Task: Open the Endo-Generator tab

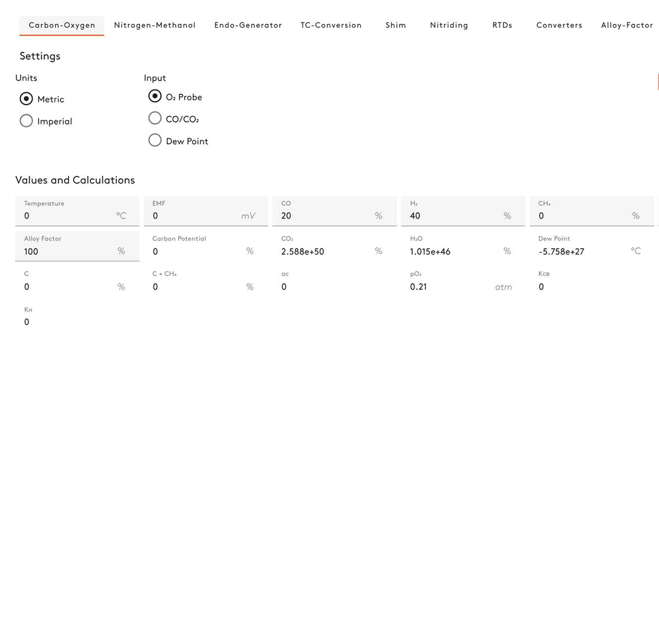Action: coord(248,25)
